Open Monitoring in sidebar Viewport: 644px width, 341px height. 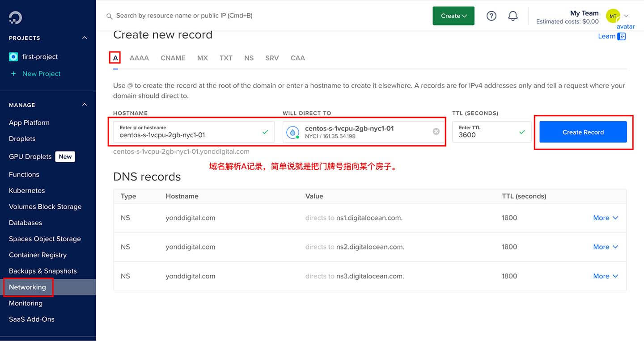click(25, 303)
